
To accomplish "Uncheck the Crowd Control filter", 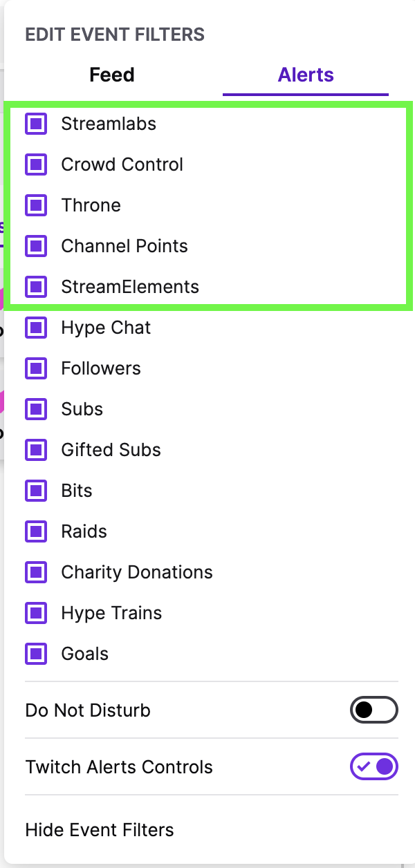I will (35, 164).
